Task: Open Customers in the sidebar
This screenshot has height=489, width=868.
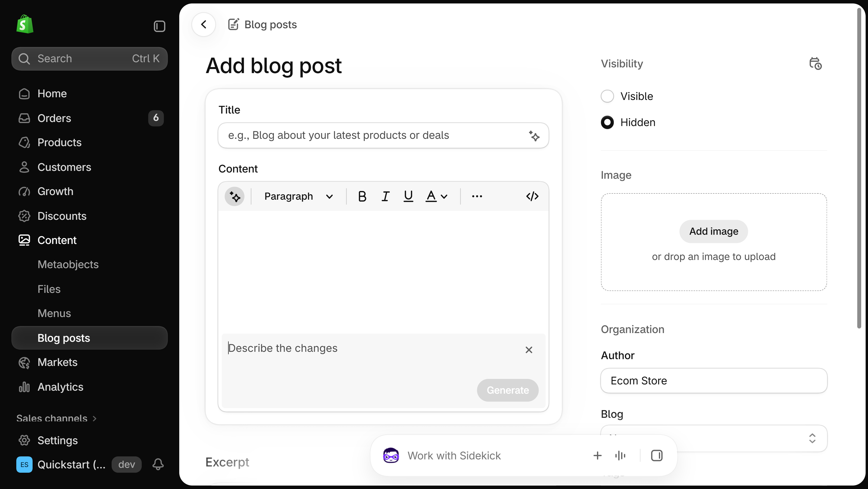Action: (89, 167)
